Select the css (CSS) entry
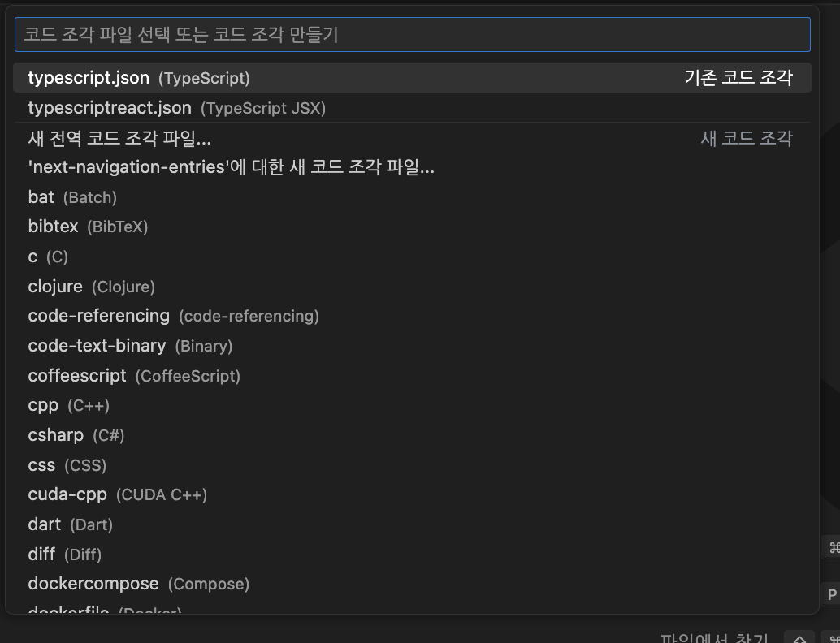 [x=412, y=464]
